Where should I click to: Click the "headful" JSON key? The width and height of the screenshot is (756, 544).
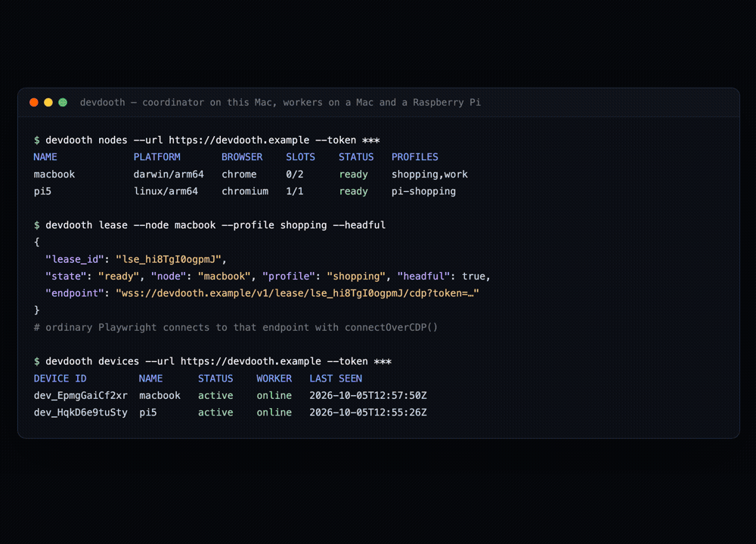(423, 276)
